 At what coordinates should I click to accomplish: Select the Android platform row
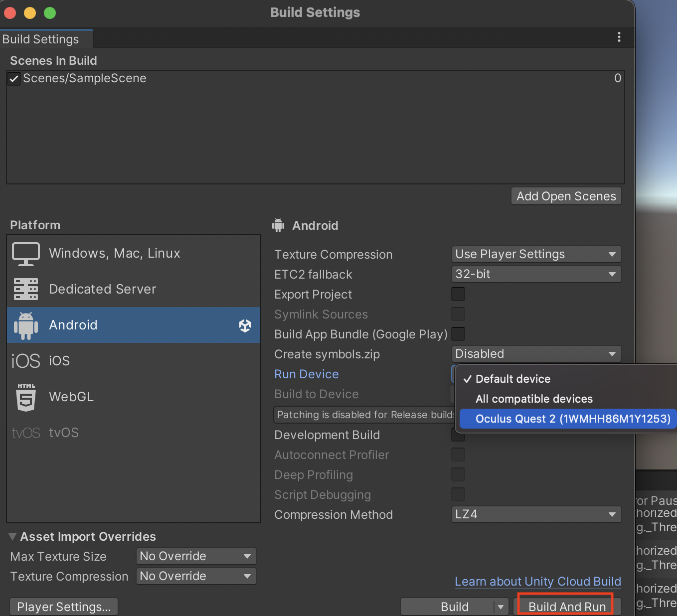coord(134,325)
